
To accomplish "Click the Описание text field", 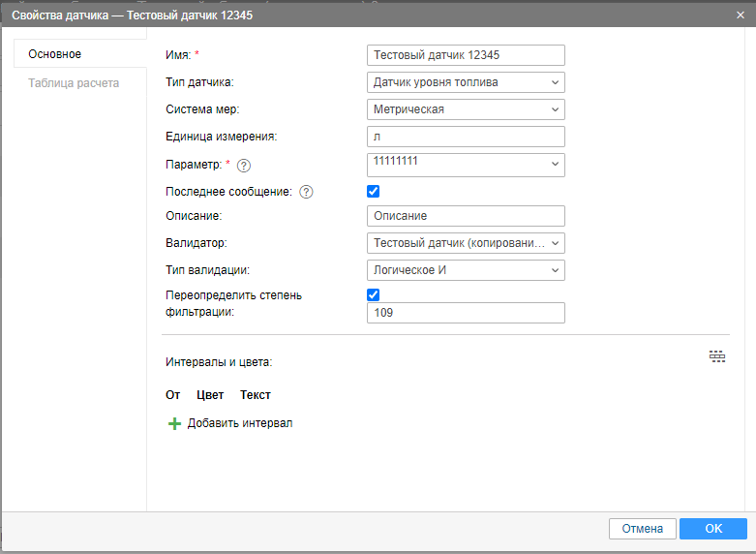I will (x=466, y=216).
